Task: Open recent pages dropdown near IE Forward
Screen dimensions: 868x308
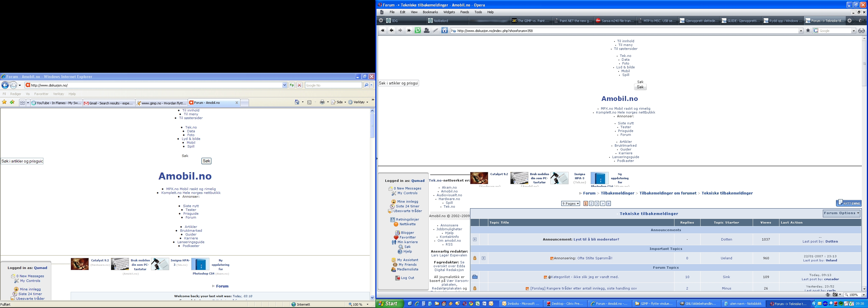Action: pyautogui.click(x=20, y=85)
